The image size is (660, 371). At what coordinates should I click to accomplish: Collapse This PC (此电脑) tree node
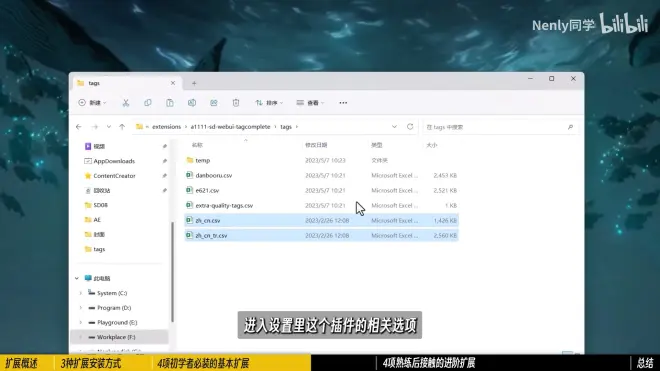(77, 278)
